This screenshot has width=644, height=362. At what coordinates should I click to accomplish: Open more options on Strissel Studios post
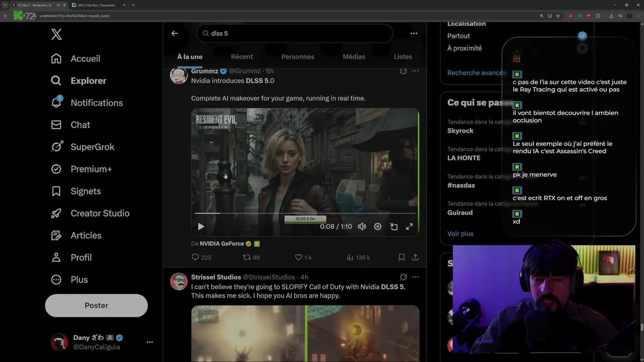415,277
